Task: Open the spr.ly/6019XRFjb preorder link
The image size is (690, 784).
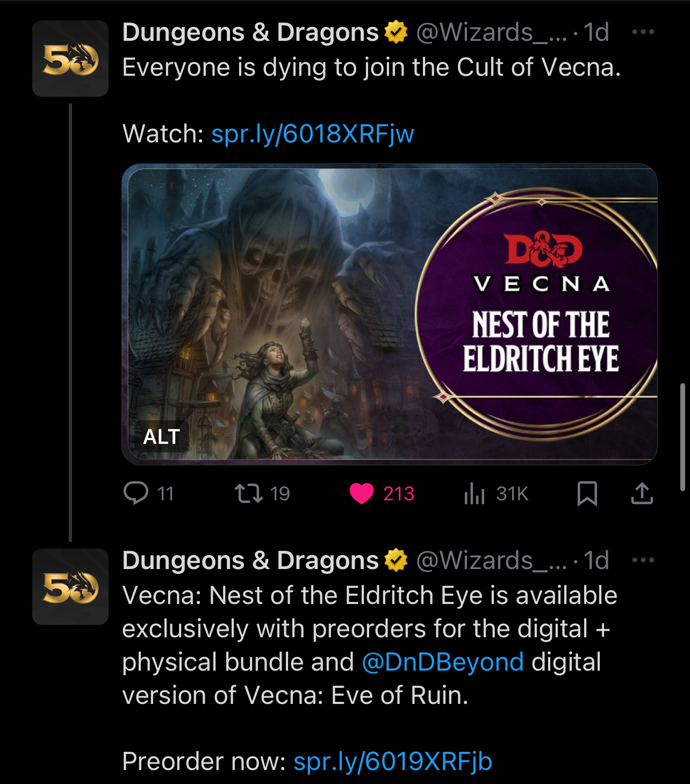Action: 392,761
